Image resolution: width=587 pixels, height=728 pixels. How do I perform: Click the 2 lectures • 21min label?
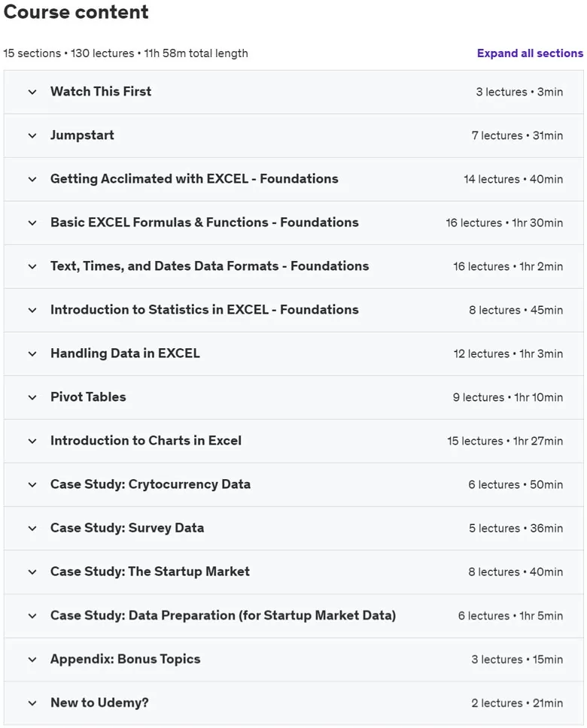point(517,703)
